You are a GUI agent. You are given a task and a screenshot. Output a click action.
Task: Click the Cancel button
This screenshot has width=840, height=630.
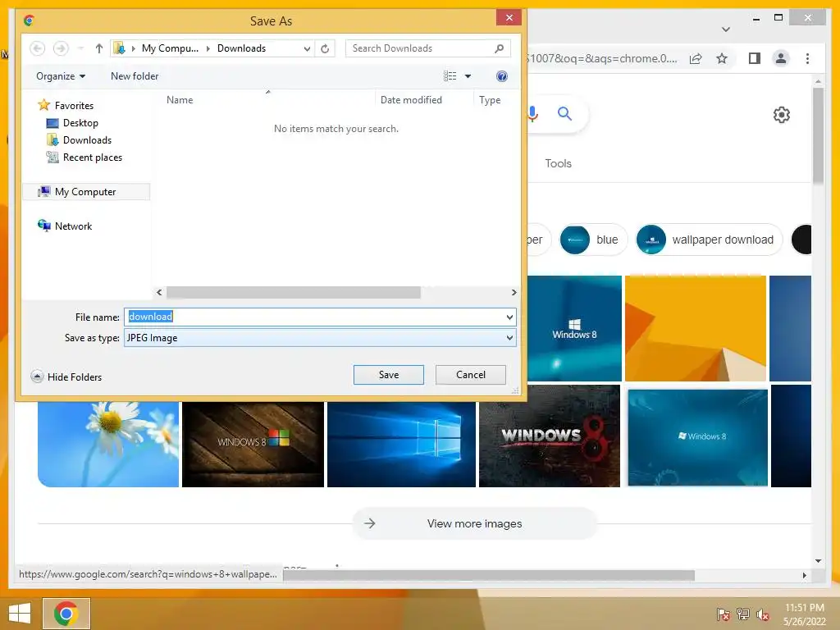tap(470, 375)
